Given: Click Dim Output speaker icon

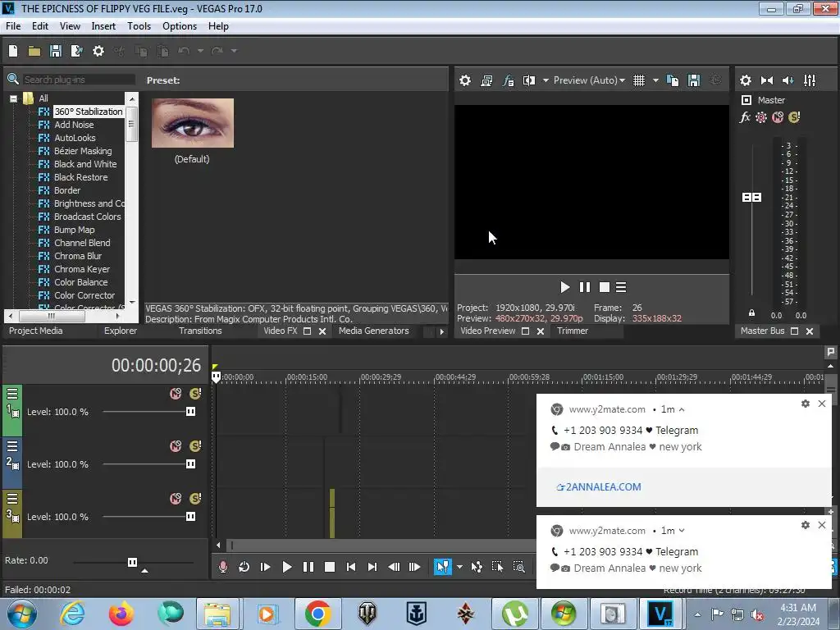Looking at the screenshot, I should [x=788, y=80].
